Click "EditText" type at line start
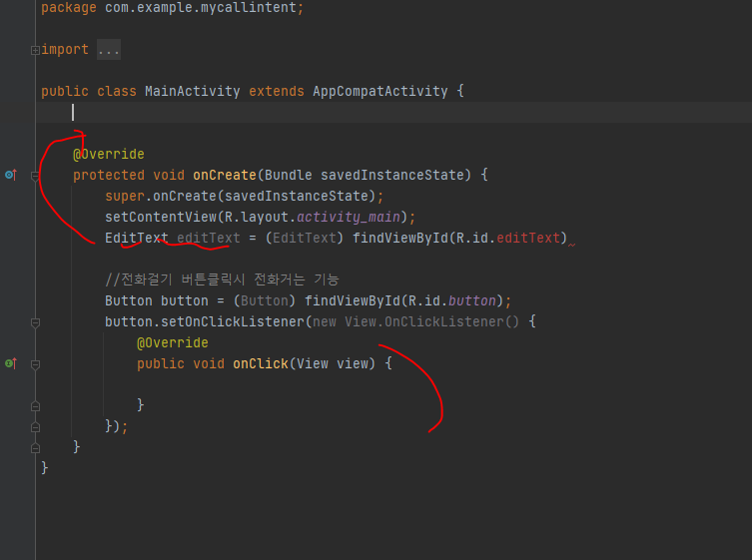Viewport: 752px width, 560px height. (x=137, y=238)
